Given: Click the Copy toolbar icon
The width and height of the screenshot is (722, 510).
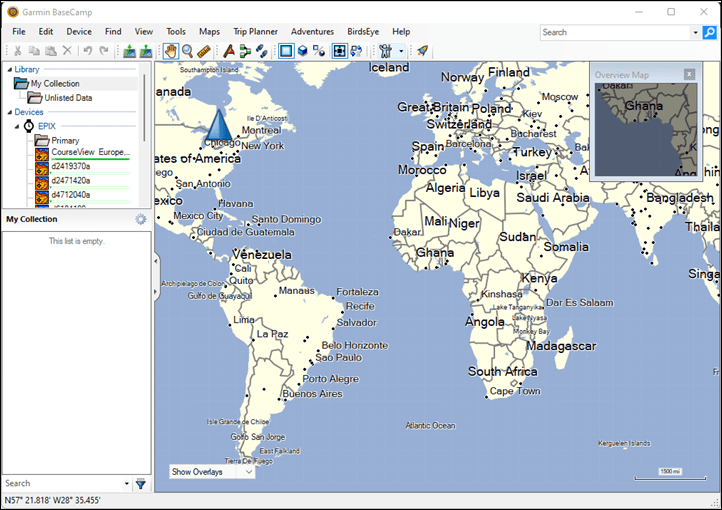Looking at the screenshot, I should point(35,51).
